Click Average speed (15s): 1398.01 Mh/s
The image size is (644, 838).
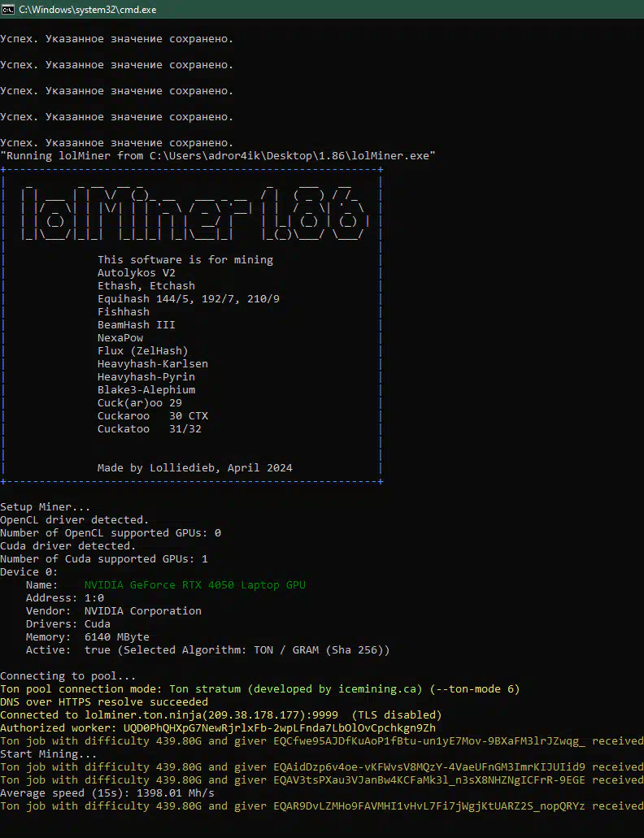107,793
